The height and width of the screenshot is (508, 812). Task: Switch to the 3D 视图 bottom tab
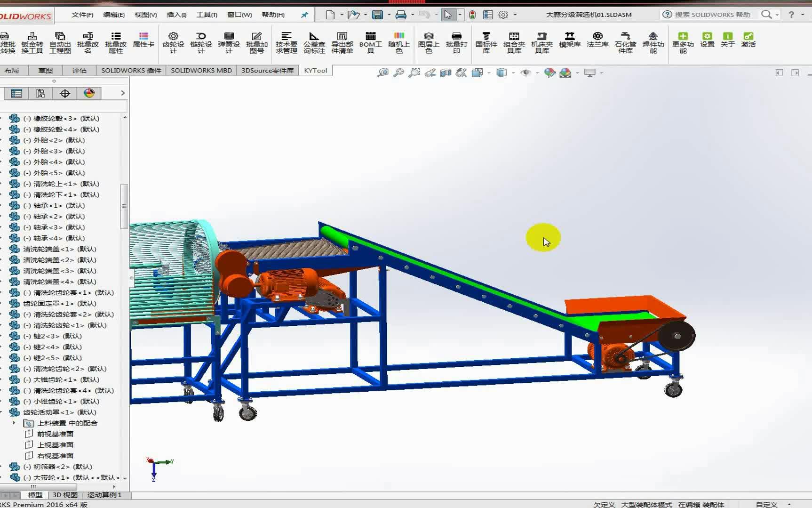[65, 495]
